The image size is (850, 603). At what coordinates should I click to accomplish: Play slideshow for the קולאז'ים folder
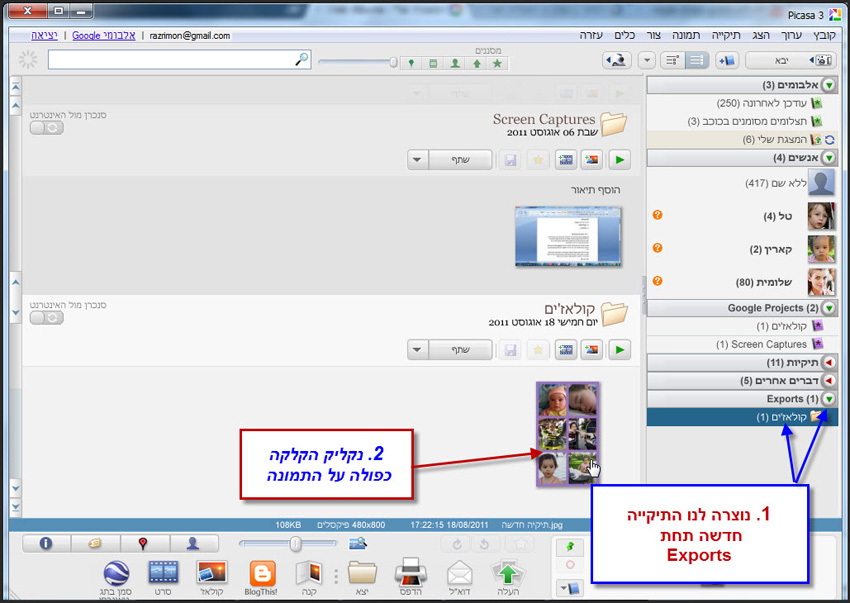[x=620, y=350]
